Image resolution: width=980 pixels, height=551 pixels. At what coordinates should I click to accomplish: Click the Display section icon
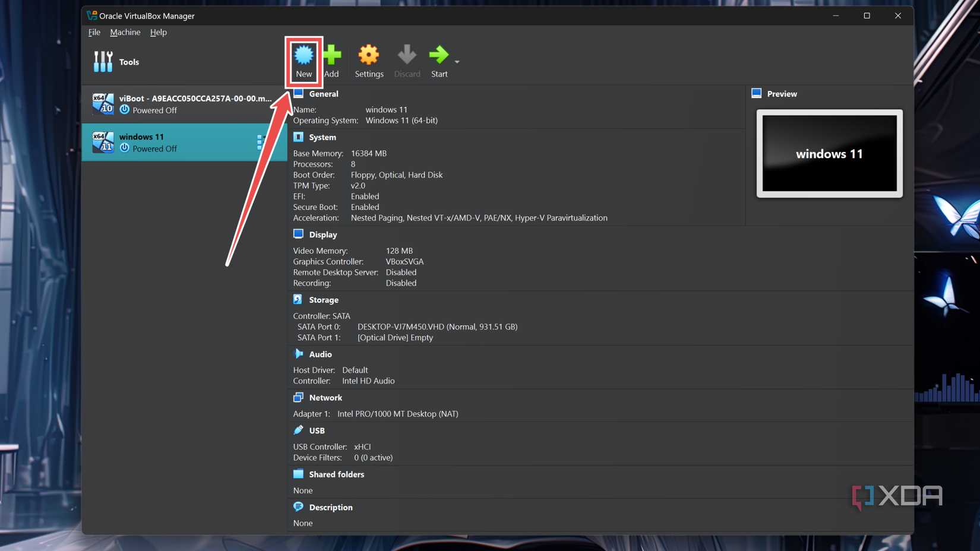tap(298, 234)
